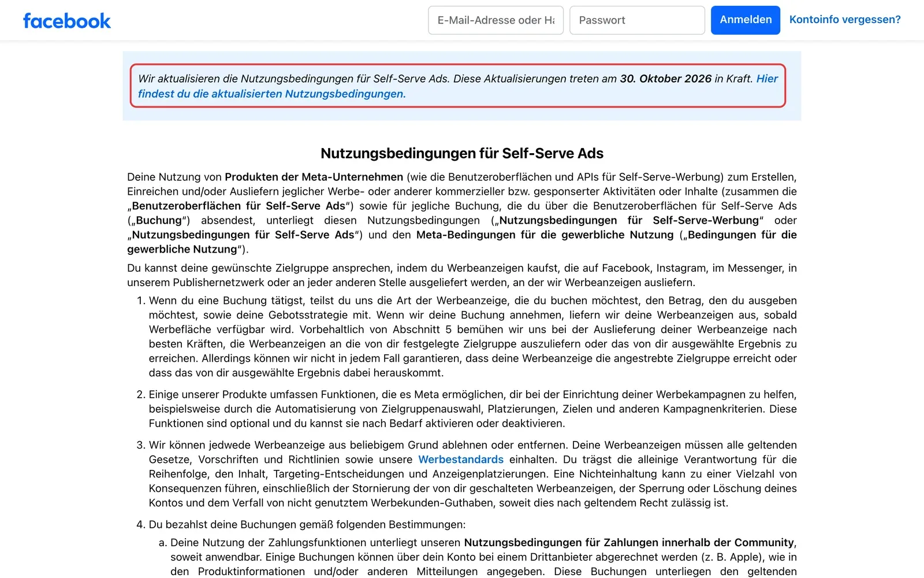Click the date '30. Oktober 2026'
The width and height of the screenshot is (924, 578).
pos(666,79)
